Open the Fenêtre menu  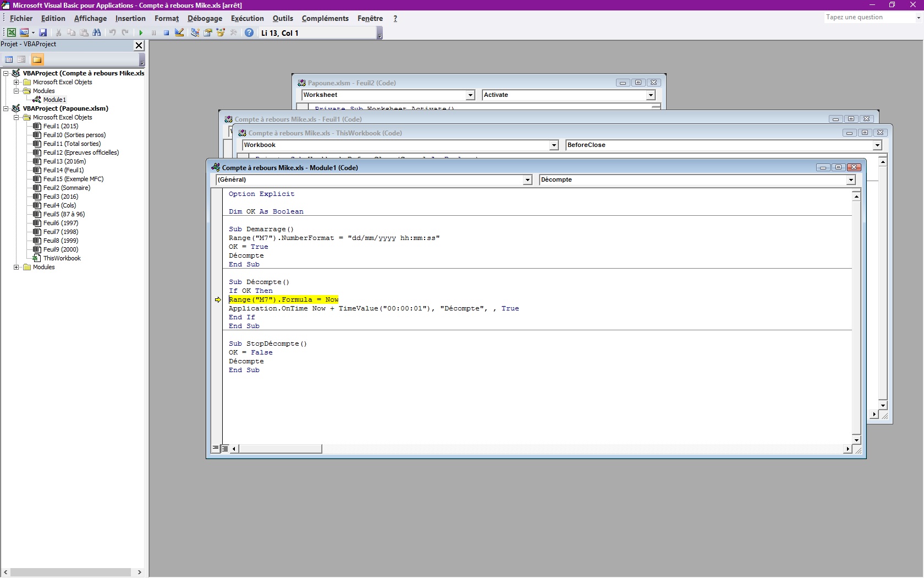(x=370, y=18)
